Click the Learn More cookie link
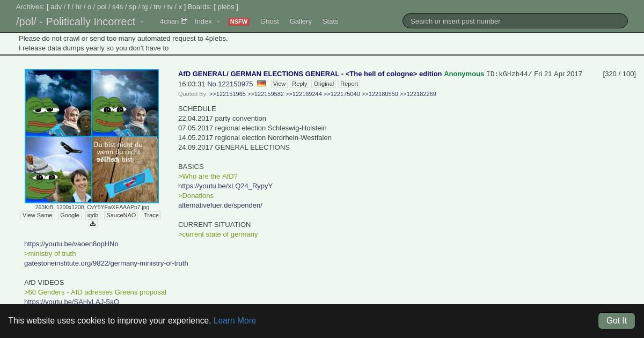The width and height of the screenshot is (644, 338). coord(235,320)
